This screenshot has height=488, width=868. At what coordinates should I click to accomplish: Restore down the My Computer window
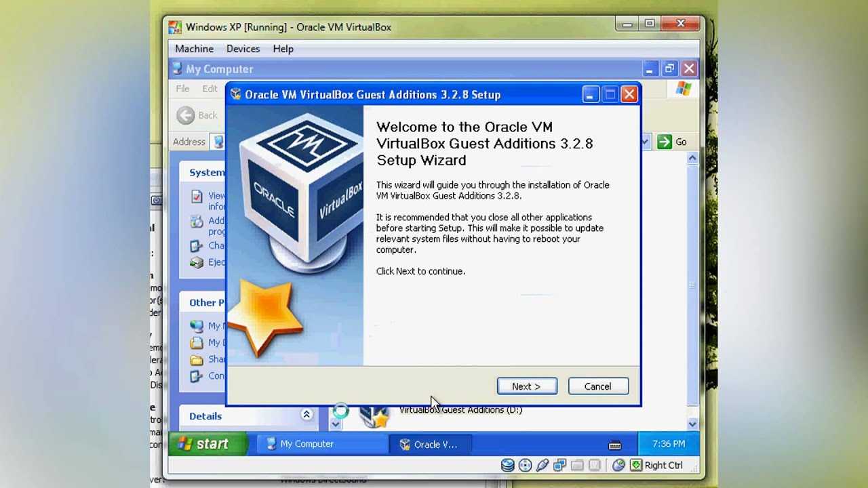point(669,68)
